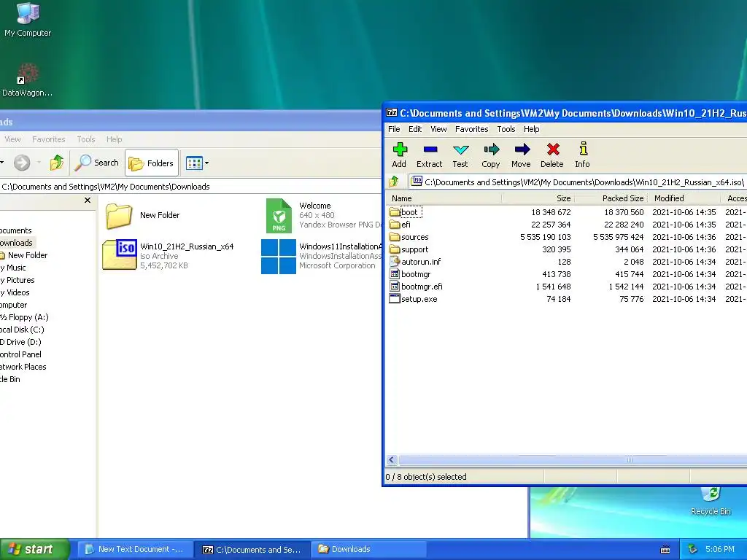Viewport: 747px width, 560px height.
Task: Go up one level in 7-Zip
Action: tap(393, 182)
